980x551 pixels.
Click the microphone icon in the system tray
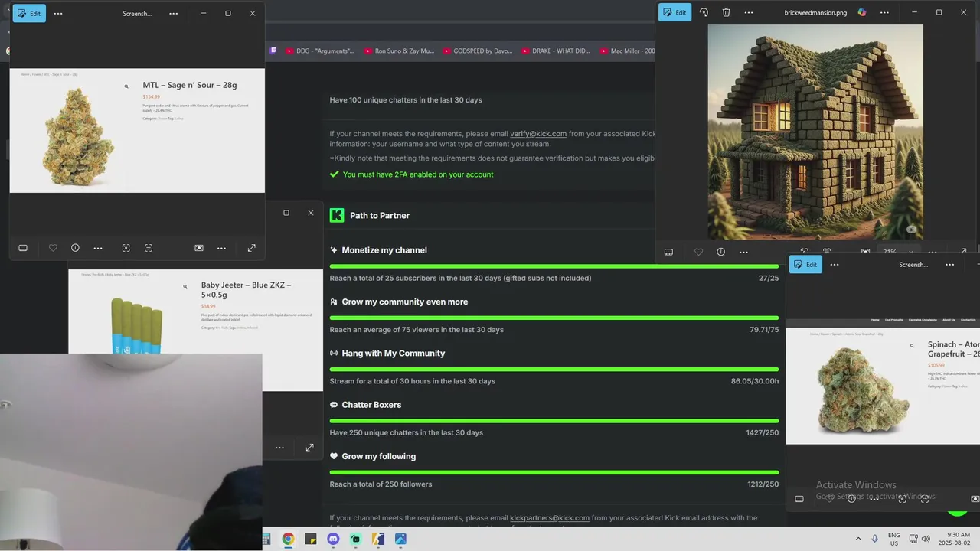click(x=875, y=539)
